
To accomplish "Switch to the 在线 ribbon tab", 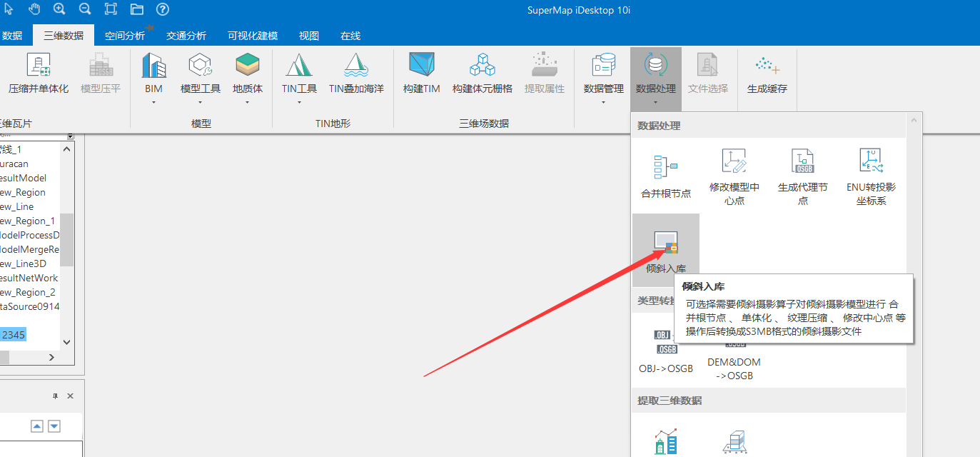I will tap(350, 36).
